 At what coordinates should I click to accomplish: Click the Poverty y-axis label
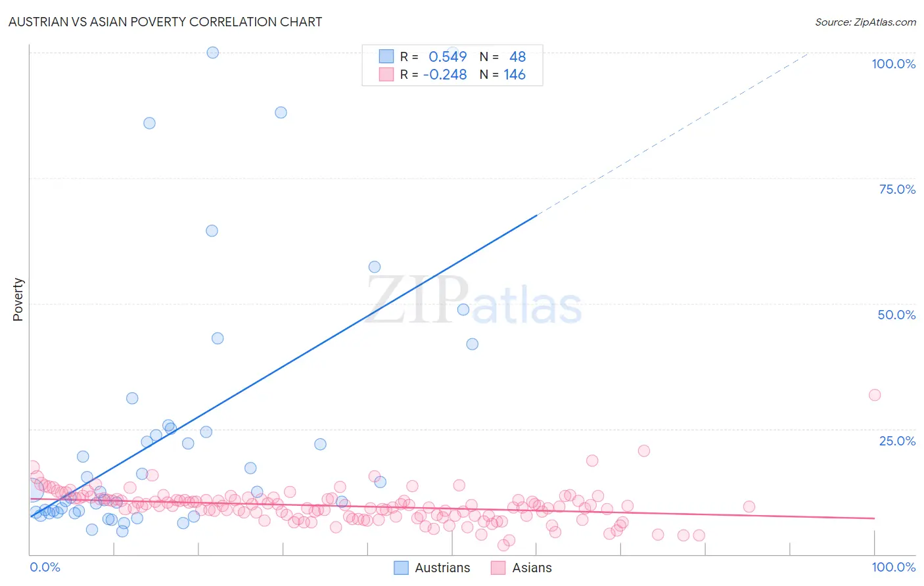18,300
